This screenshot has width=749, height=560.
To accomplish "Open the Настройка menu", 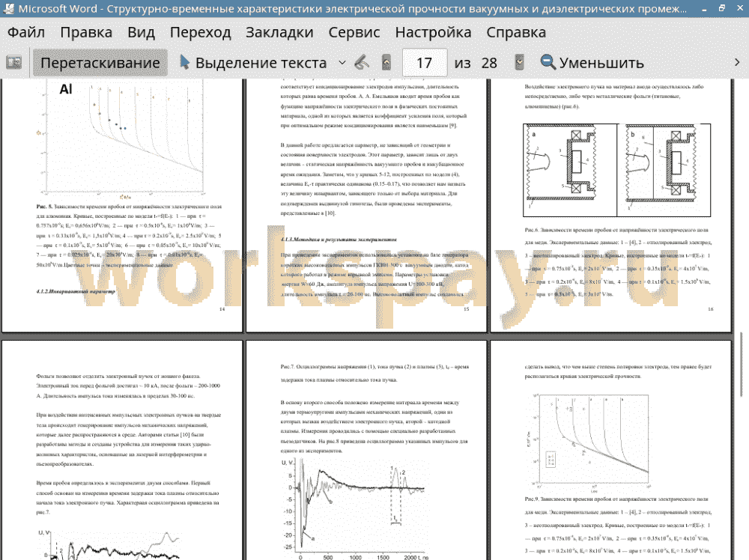I will pyautogui.click(x=433, y=32).
